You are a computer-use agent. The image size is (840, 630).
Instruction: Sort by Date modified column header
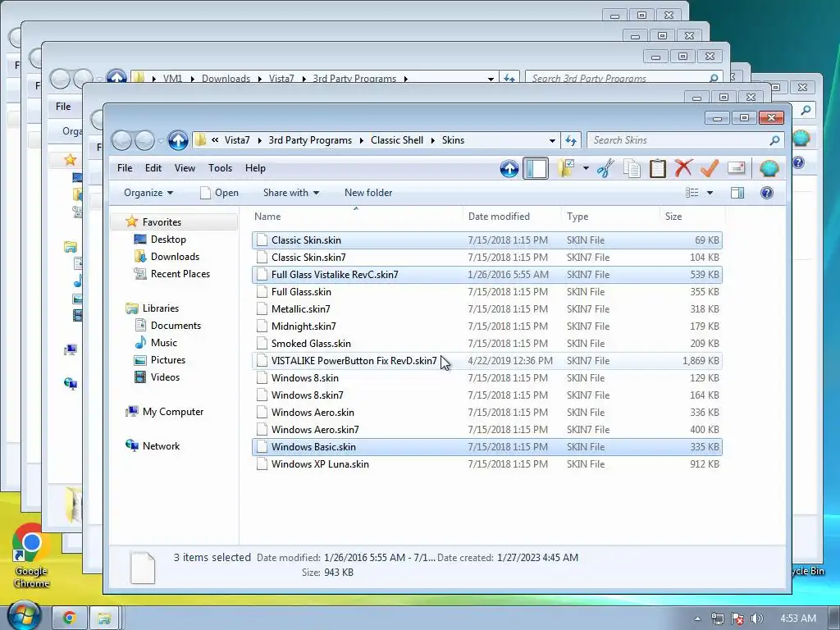[x=512, y=217]
